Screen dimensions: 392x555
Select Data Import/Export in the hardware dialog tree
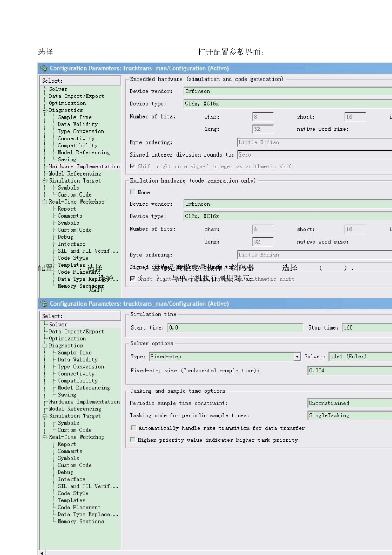coord(76,96)
